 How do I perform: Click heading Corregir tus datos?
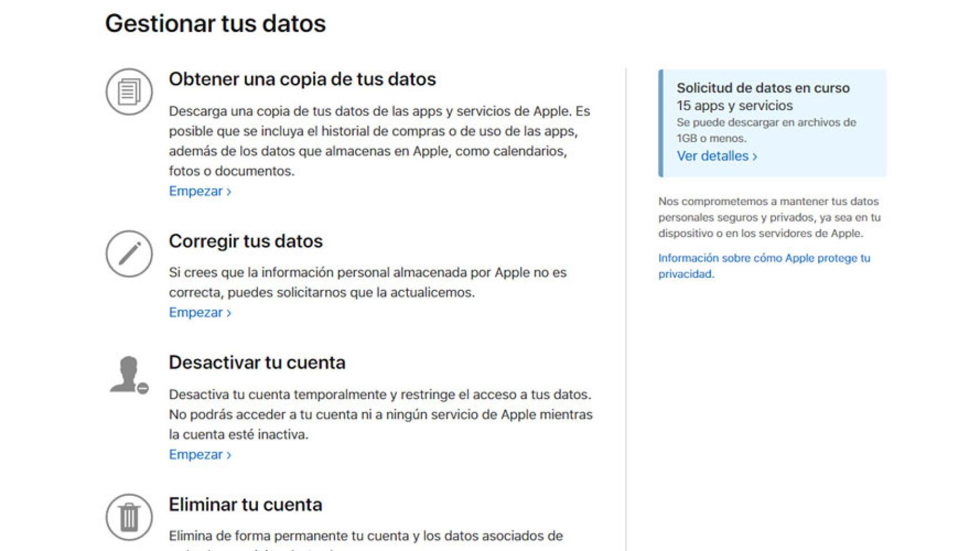(246, 241)
